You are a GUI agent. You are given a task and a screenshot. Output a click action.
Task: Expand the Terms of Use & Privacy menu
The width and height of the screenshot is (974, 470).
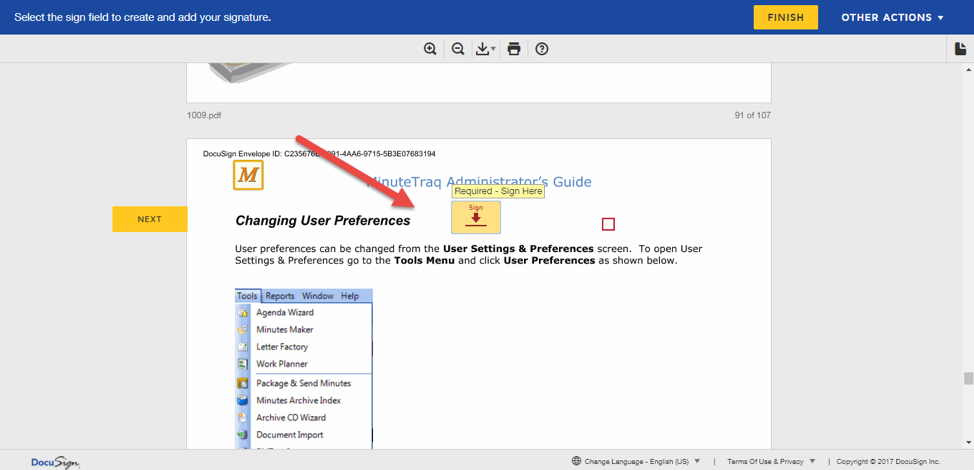point(770,462)
